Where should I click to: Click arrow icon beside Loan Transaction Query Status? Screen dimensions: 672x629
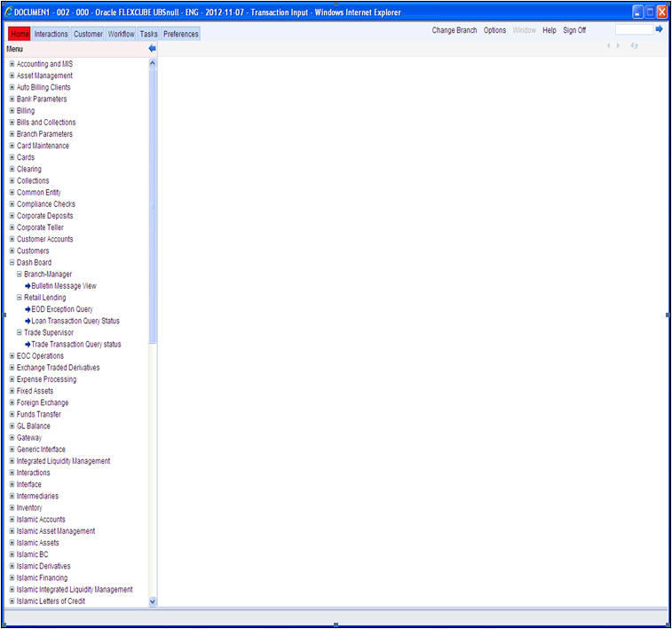pyautogui.click(x=28, y=321)
